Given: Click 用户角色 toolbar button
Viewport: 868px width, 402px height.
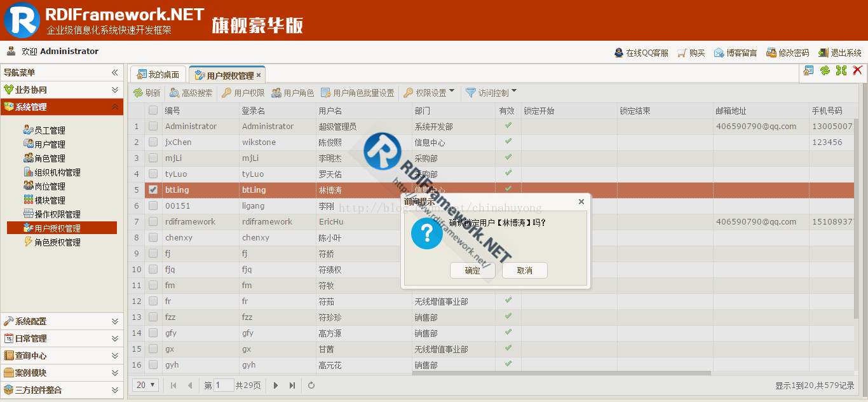Looking at the screenshot, I should [293, 93].
